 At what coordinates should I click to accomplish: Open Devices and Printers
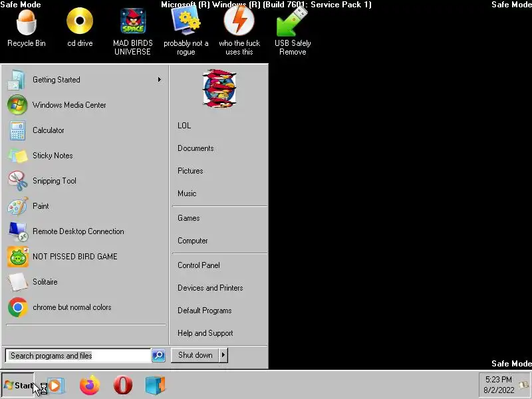click(210, 288)
